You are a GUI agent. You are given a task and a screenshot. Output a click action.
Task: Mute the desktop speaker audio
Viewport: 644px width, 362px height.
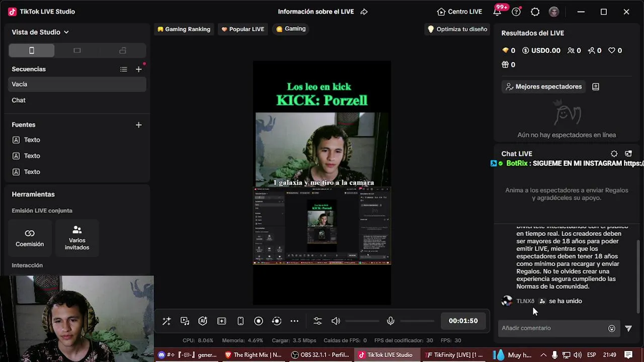point(336,321)
